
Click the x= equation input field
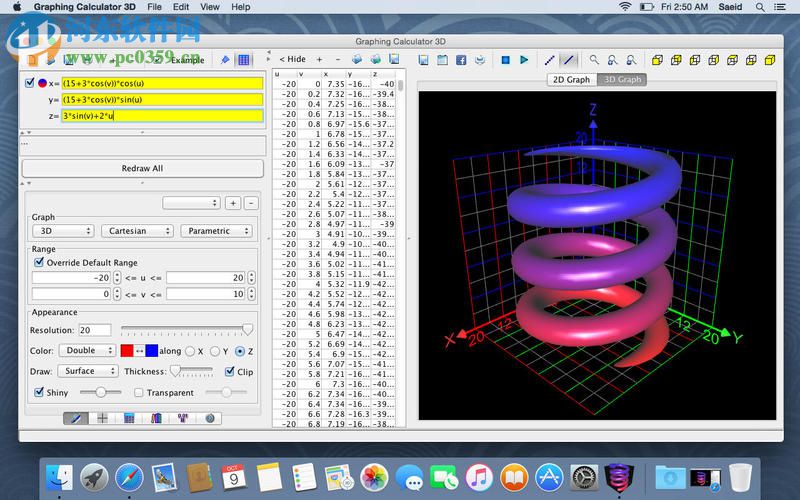pyautogui.click(x=162, y=83)
